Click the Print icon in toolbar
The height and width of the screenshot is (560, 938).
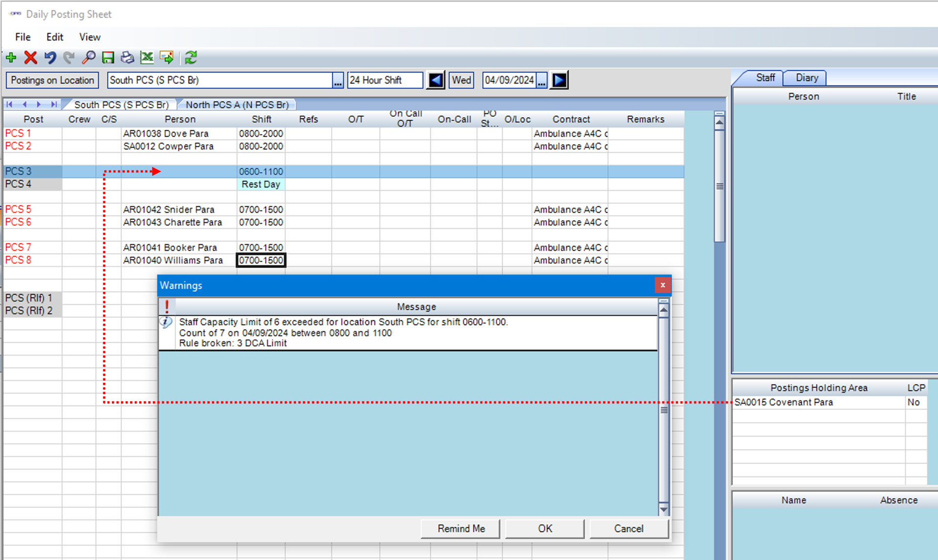coord(127,58)
